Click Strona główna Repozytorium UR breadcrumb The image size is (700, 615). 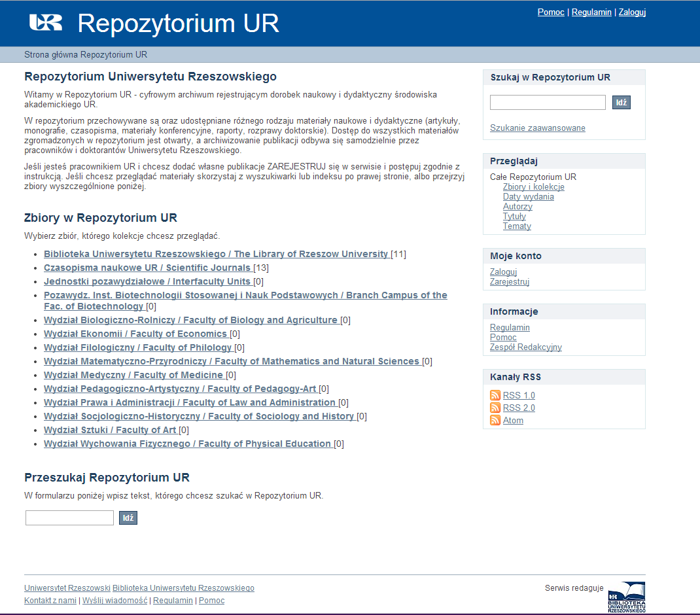pyautogui.click(x=86, y=54)
